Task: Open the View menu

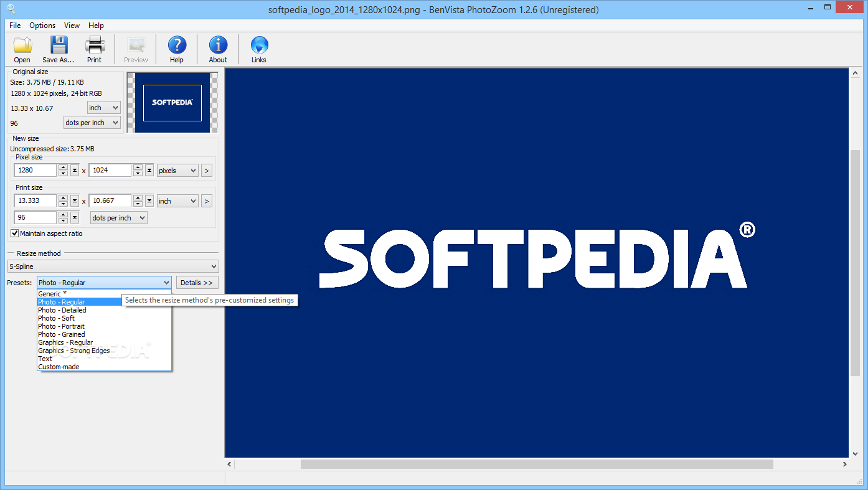Action: pyautogui.click(x=72, y=26)
